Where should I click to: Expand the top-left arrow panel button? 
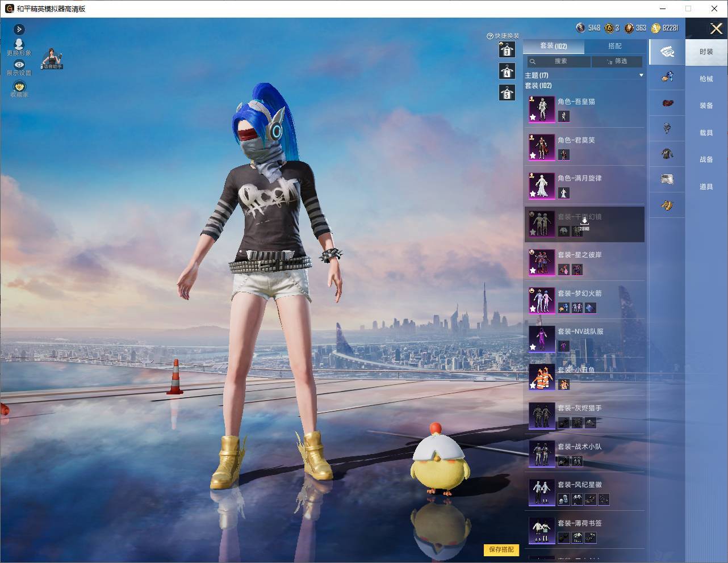click(19, 29)
